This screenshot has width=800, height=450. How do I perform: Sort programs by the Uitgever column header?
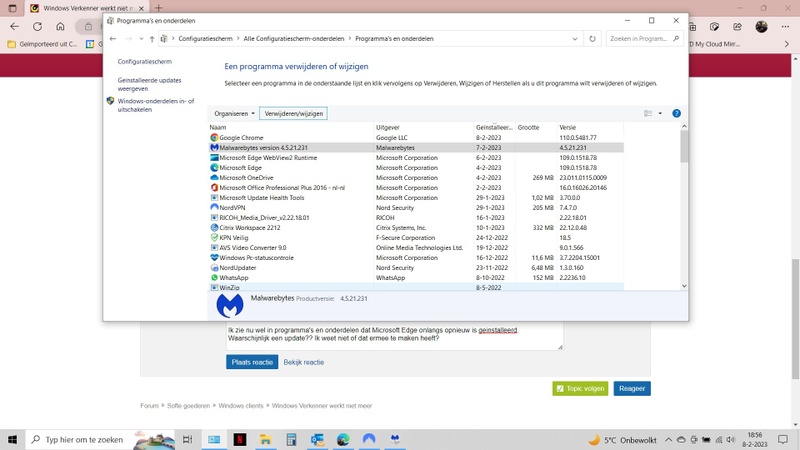[x=423, y=128]
